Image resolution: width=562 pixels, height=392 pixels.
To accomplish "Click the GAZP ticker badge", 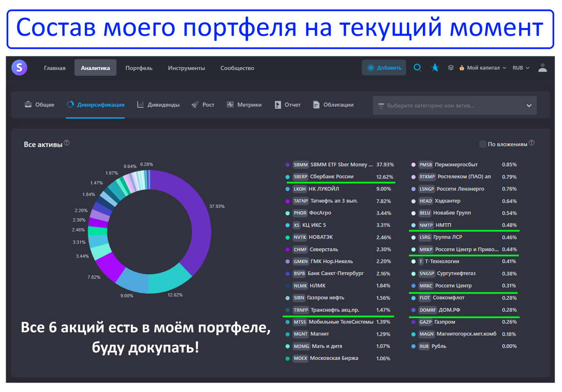I will pos(426,322).
